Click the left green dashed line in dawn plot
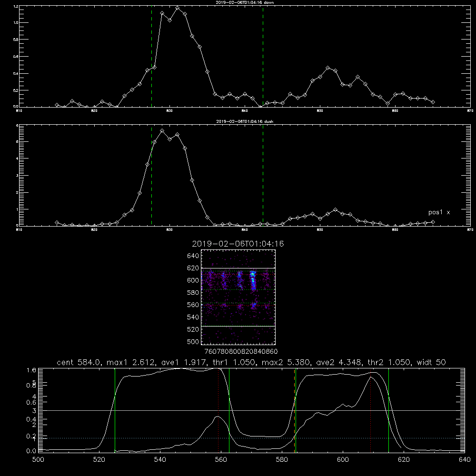 click(x=151, y=56)
